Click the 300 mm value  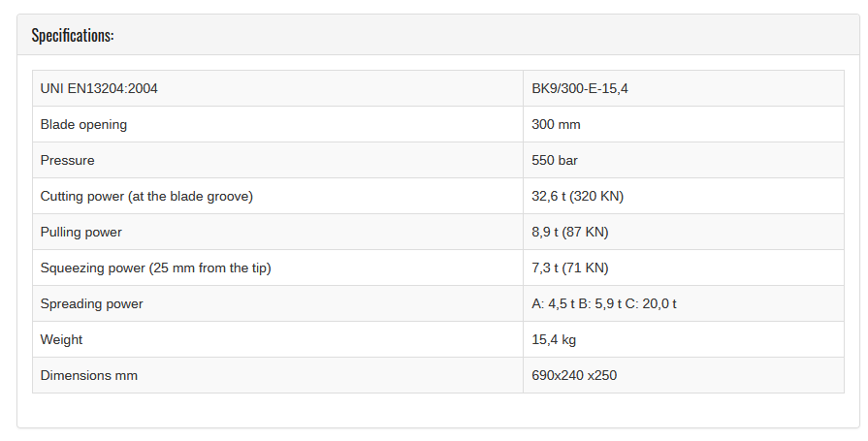(x=556, y=124)
